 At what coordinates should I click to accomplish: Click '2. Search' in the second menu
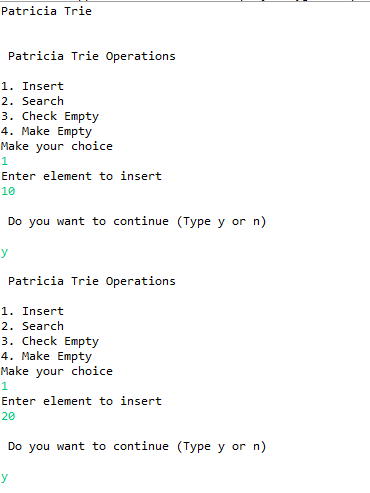(x=32, y=326)
